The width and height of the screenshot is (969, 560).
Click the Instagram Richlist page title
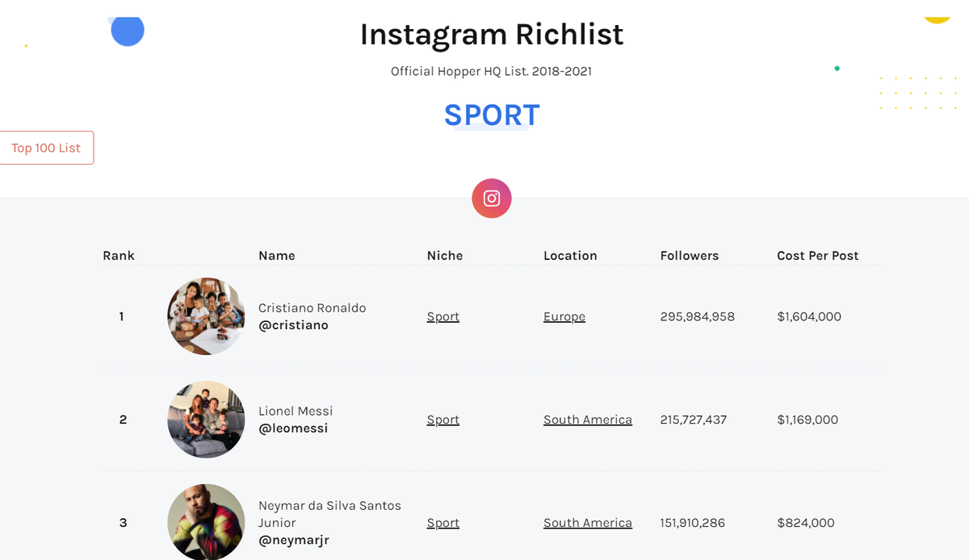pos(492,35)
